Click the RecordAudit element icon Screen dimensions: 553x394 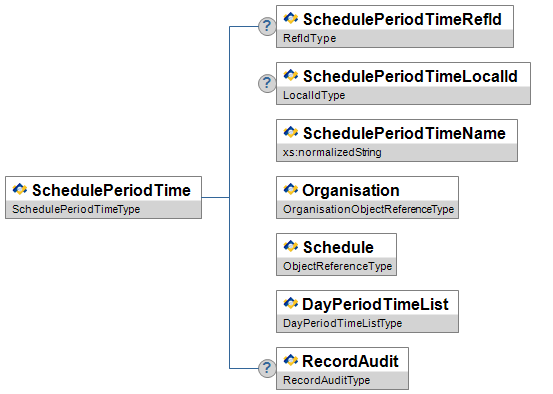tap(291, 360)
